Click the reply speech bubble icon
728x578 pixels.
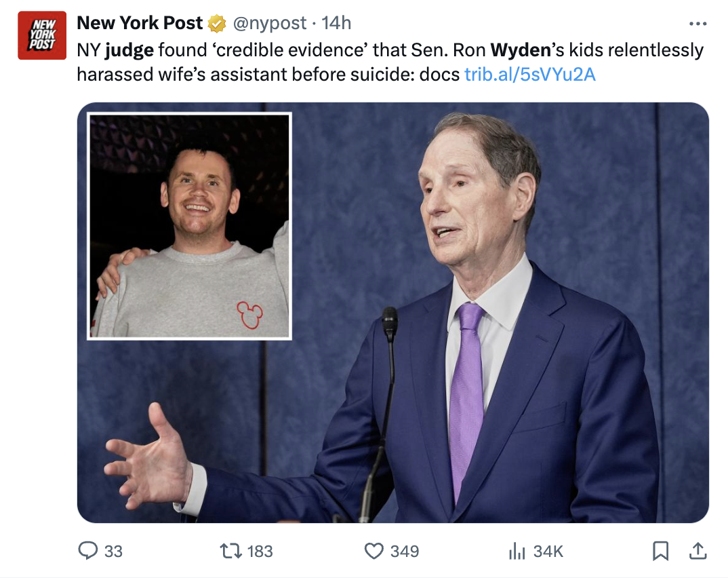[88, 551]
